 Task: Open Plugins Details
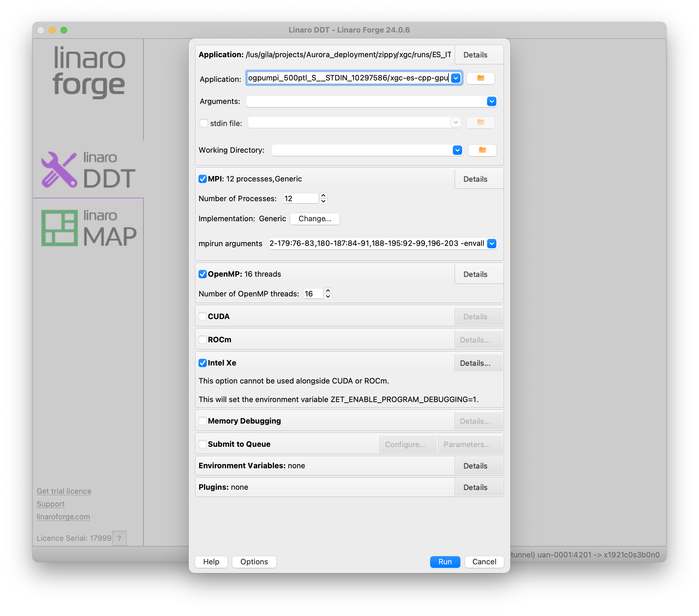click(478, 487)
